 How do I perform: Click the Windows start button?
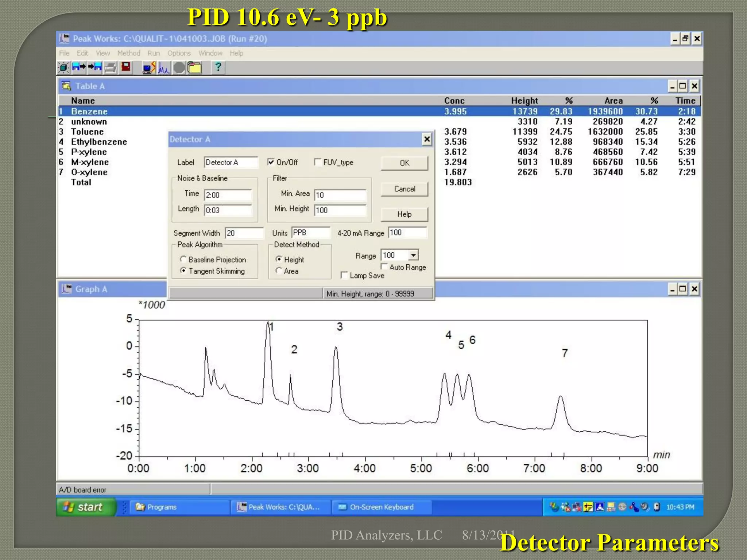pyautogui.click(x=86, y=507)
